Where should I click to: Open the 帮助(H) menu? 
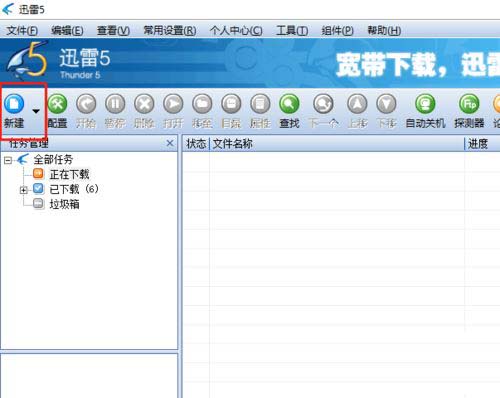[384, 31]
